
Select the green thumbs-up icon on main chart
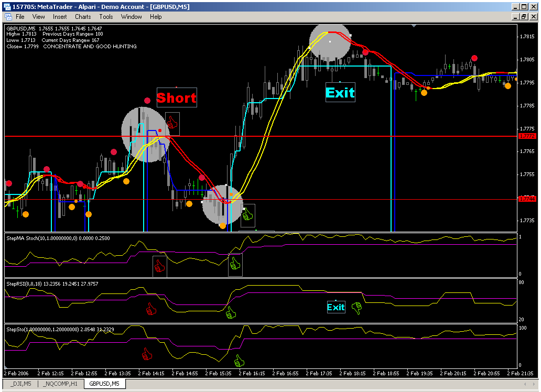[x=248, y=215]
